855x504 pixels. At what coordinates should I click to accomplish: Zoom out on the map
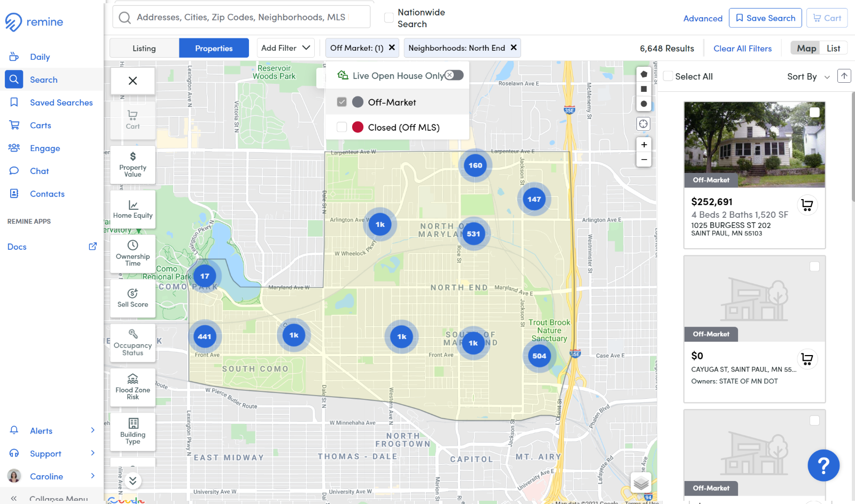pos(644,159)
